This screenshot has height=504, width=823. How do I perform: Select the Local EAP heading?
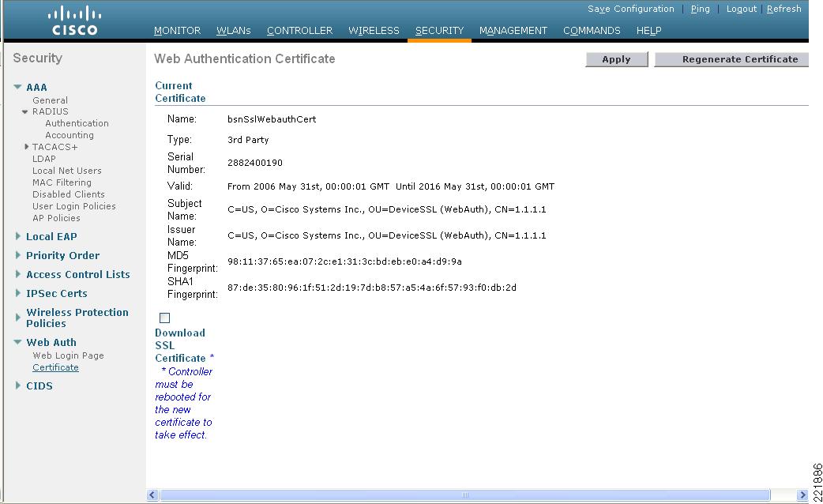(x=51, y=236)
